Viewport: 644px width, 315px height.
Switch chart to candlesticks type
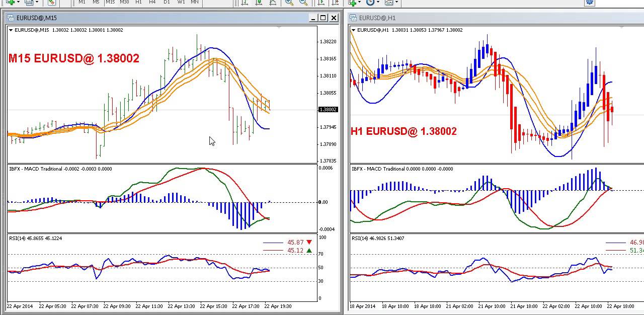coord(259,2)
